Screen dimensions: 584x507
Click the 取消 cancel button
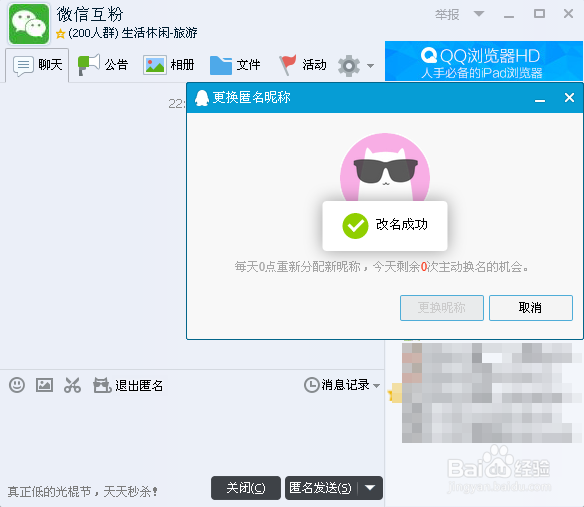tap(531, 308)
